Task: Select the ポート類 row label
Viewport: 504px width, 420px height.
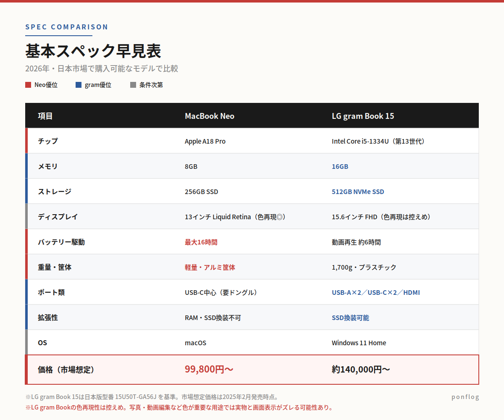Action: point(51,292)
